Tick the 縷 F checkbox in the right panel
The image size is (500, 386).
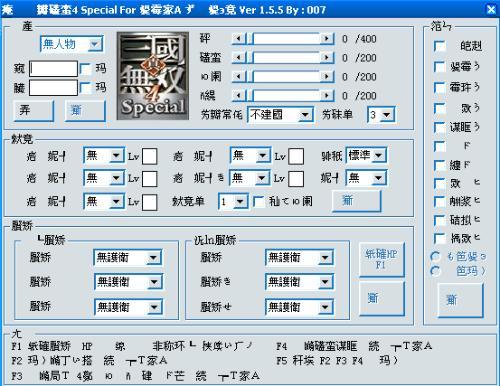(x=440, y=165)
